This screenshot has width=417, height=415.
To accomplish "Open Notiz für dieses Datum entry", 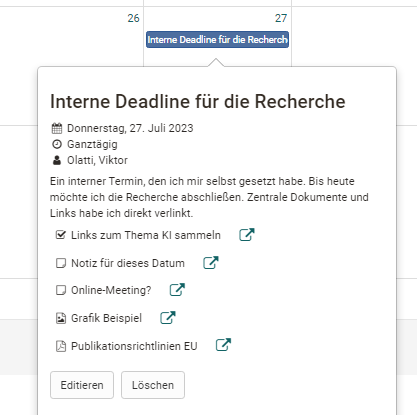I will (x=128, y=263).
